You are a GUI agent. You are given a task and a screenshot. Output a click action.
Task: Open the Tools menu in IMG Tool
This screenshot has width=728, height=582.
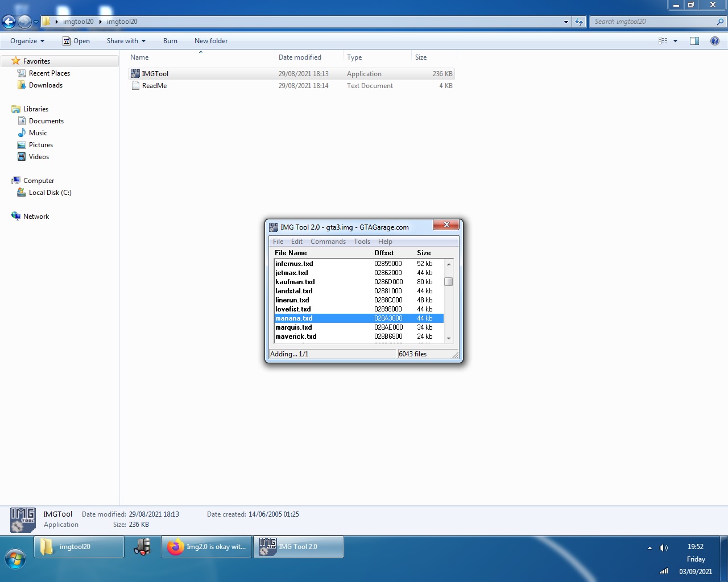pos(362,242)
